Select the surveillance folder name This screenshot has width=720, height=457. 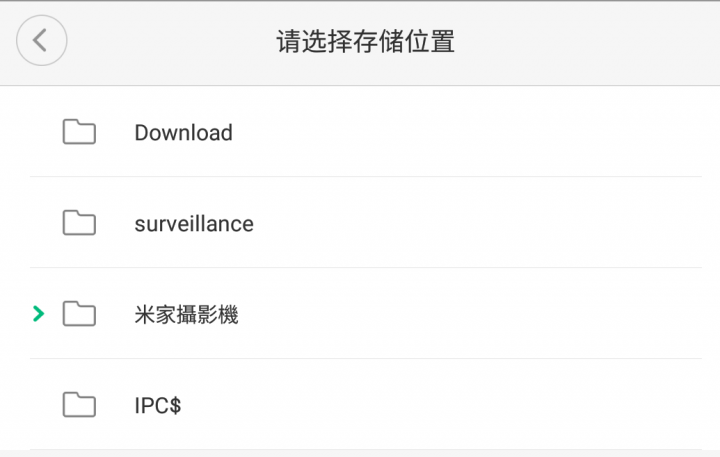(194, 224)
